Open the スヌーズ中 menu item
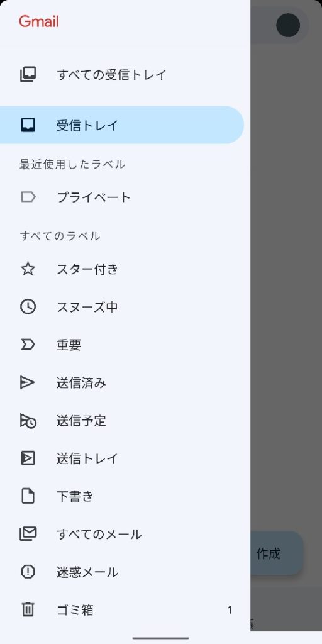 (122, 307)
